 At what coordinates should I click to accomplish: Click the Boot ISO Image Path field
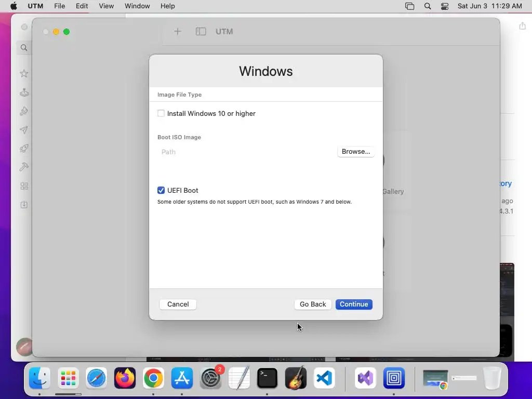246,152
